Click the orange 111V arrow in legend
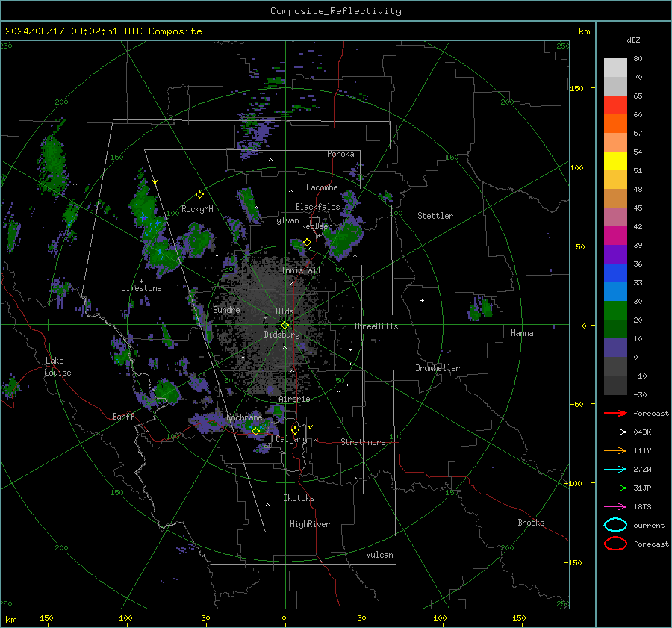Screen dimensions: 672x628 click(x=615, y=450)
